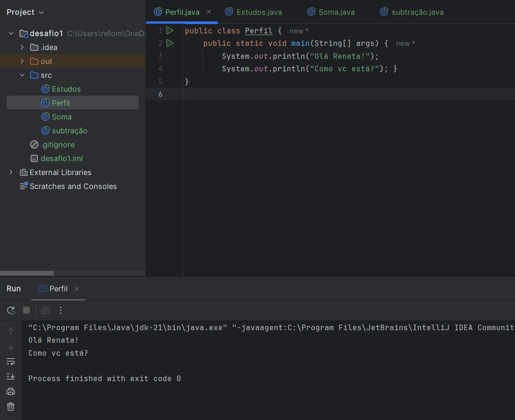The image size is (515, 420).
Task: Run the Perfil class from line 1 gutter
Action: tap(170, 31)
